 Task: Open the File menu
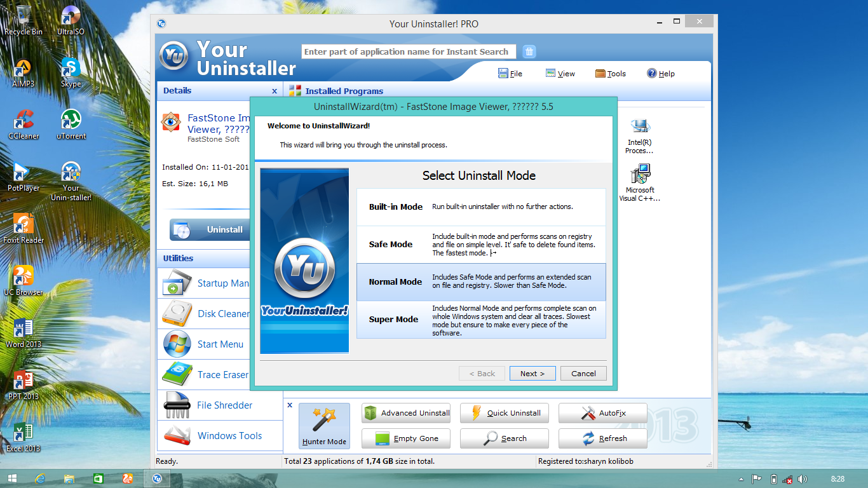pyautogui.click(x=510, y=74)
